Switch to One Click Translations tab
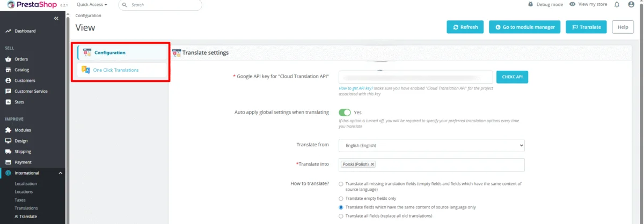The image size is (644, 224). click(x=115, y=70)
